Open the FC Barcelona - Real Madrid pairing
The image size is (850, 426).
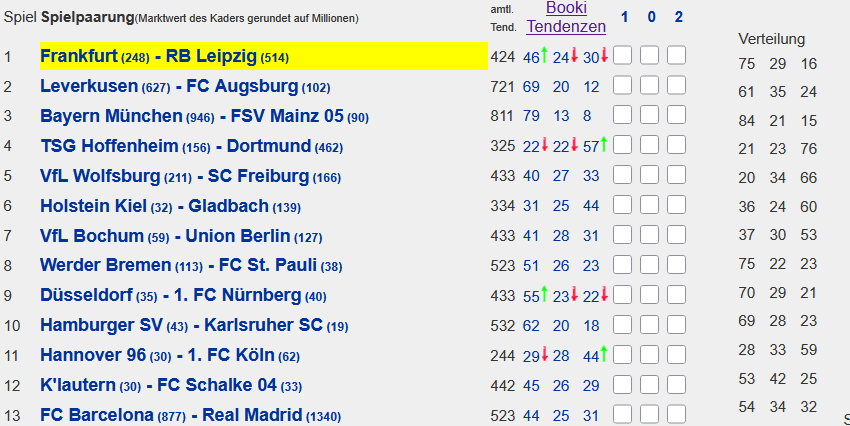point(191,415)
